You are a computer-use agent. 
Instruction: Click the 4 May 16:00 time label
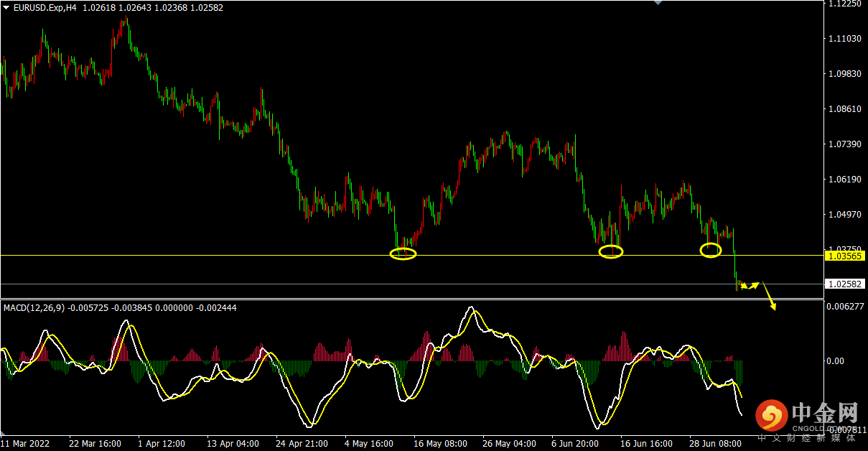click(x=369, y=444)
